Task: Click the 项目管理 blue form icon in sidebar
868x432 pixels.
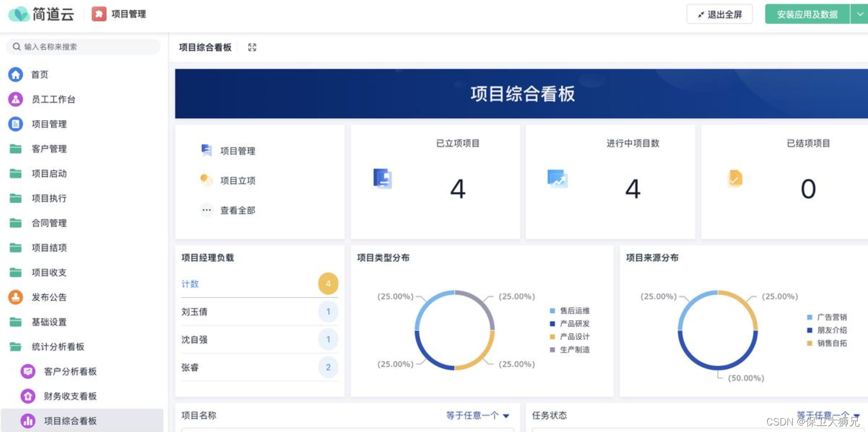Action: (x=16, y=124)
